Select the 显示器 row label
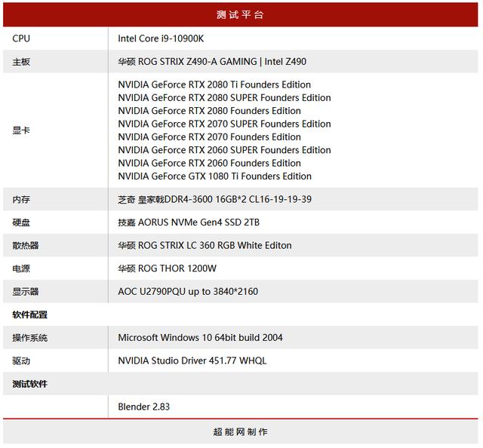 point(25,292)
